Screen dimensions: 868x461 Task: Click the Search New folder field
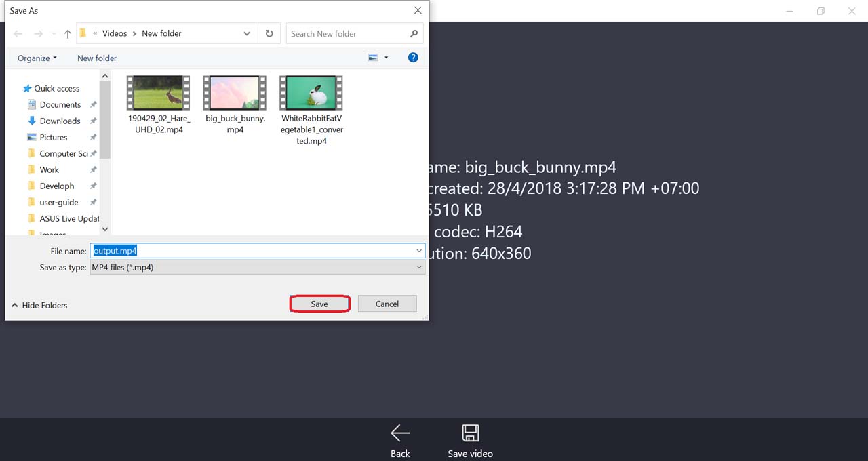(x=346, y=33)
